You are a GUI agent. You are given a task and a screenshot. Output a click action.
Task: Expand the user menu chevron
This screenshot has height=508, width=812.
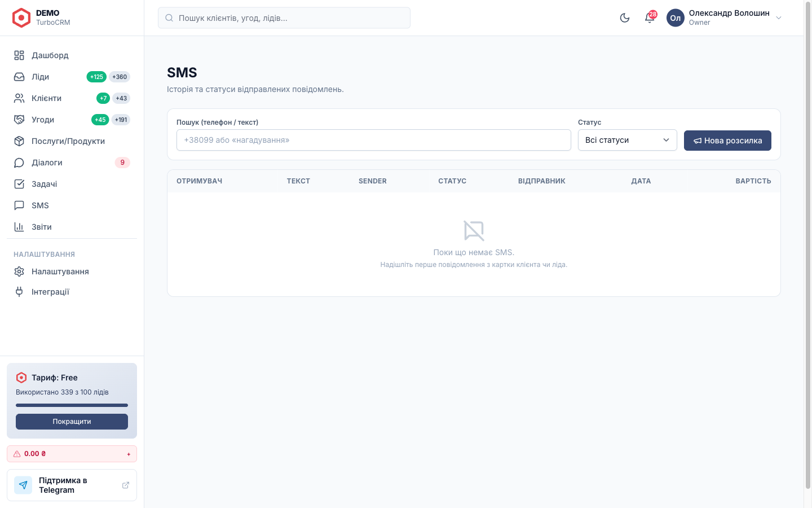pyautogui.click(x=779, y=17)
